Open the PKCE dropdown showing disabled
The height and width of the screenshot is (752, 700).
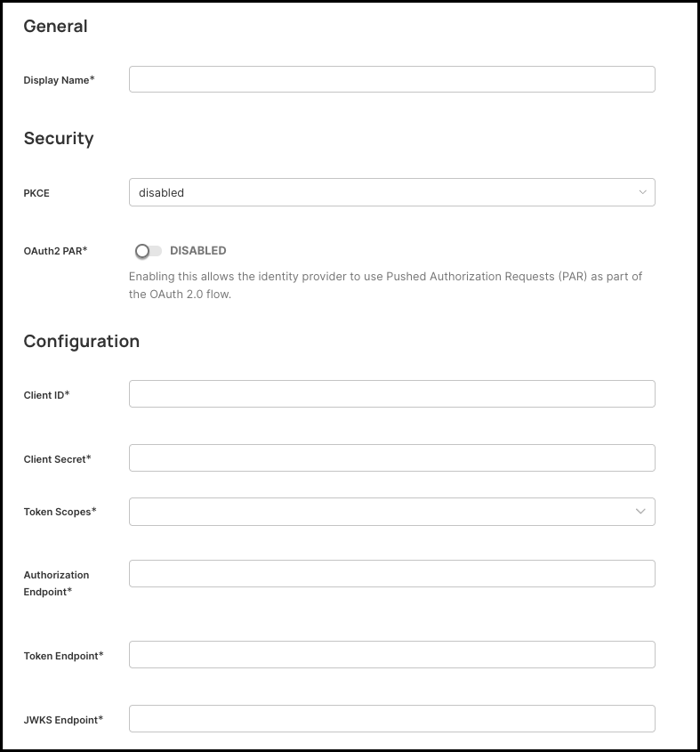tap(382, 192)
